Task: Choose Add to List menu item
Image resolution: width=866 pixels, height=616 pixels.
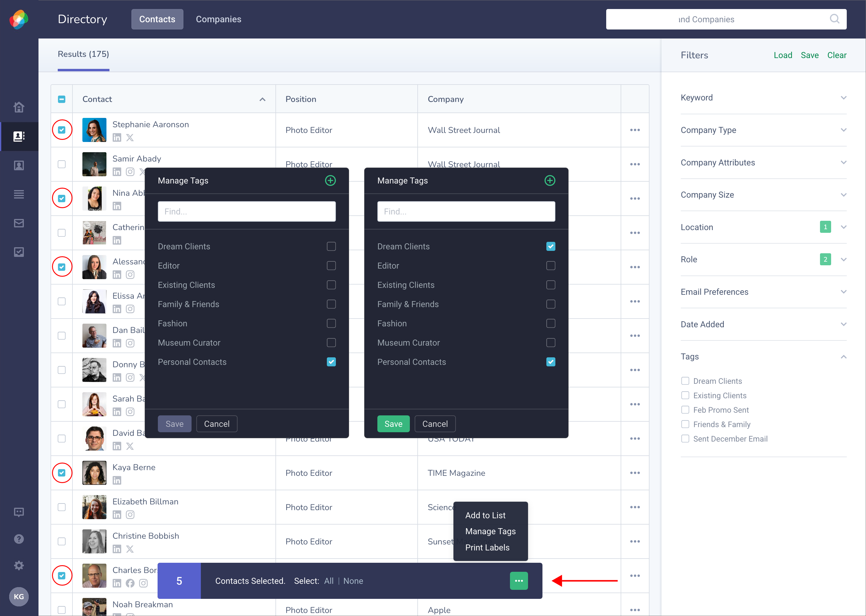Action: coord(485,516)
